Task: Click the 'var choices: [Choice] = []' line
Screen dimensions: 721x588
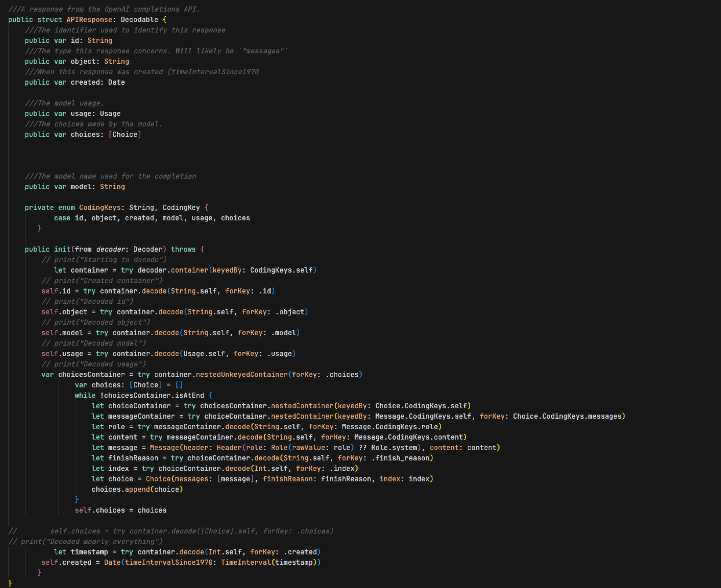Action: tap(129, 385)
